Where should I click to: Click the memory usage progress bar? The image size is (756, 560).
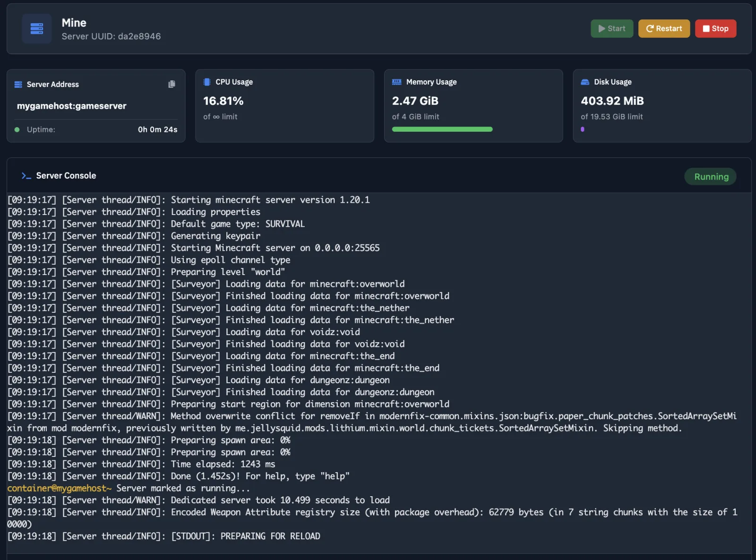coord(442,129)
